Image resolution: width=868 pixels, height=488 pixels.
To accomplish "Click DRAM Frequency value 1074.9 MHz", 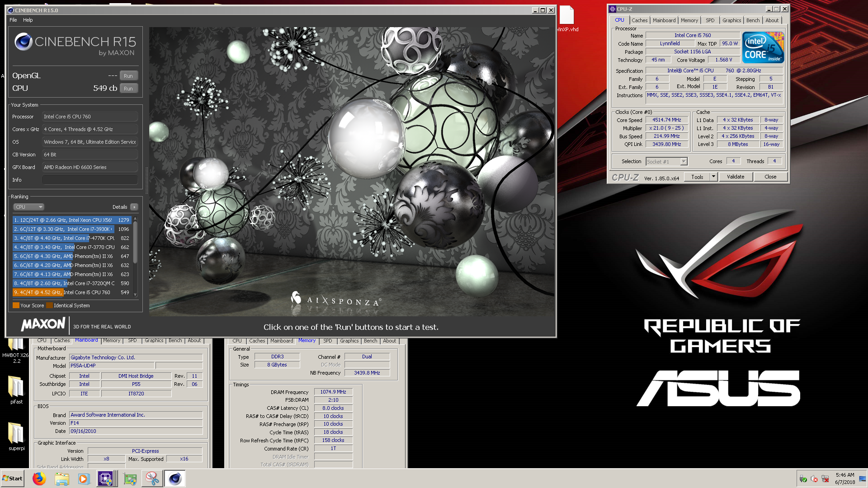I will pos(333,392).
